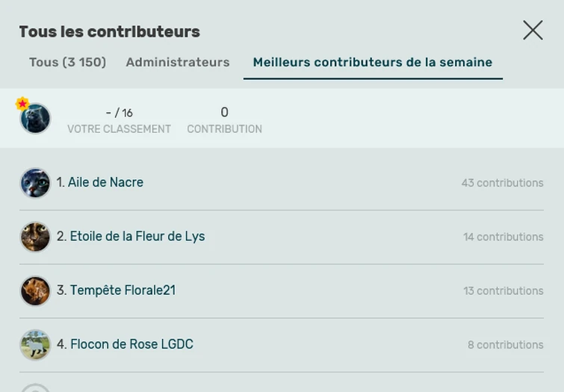Select Tempête Florale21's avatar image
Image resolution: width=564 pixels, height=392 pixels.
pos(35,291)
